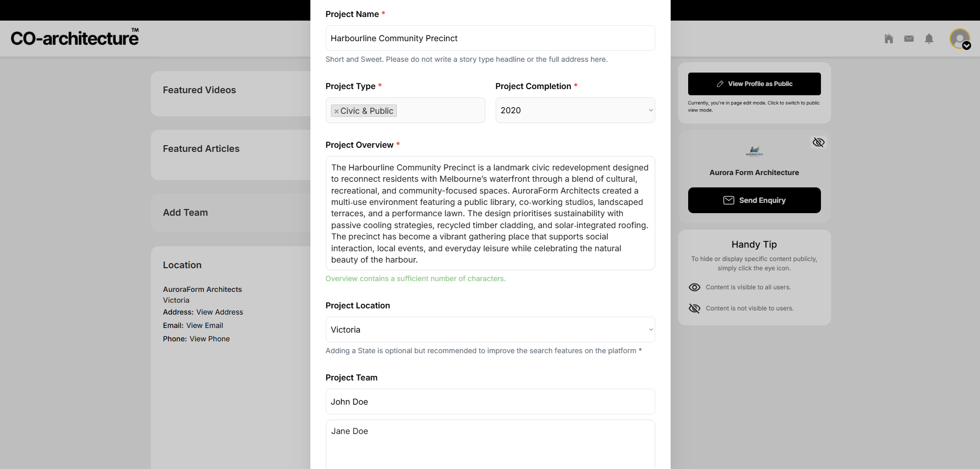Screen dimensions: 980x469
Task: Click into the Project Overview text area
Action: click(490, 213)
